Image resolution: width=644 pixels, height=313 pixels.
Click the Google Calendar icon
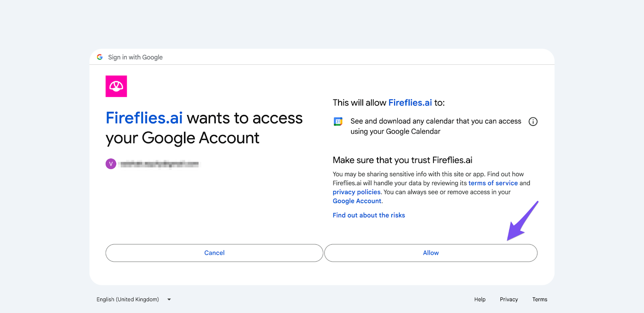338,121
